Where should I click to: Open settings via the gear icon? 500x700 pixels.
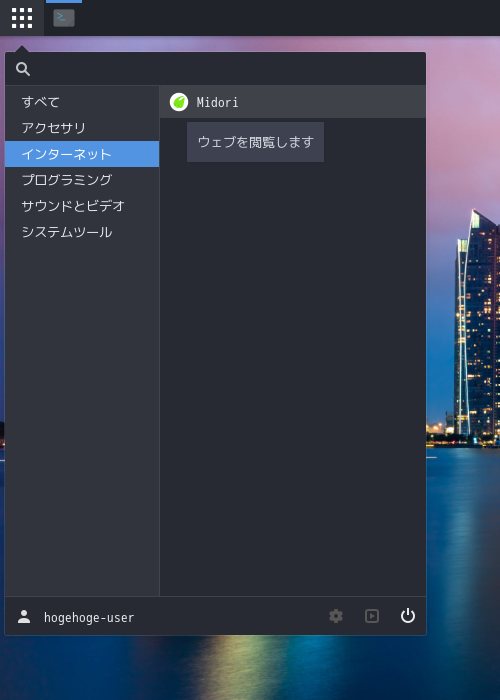336,616
